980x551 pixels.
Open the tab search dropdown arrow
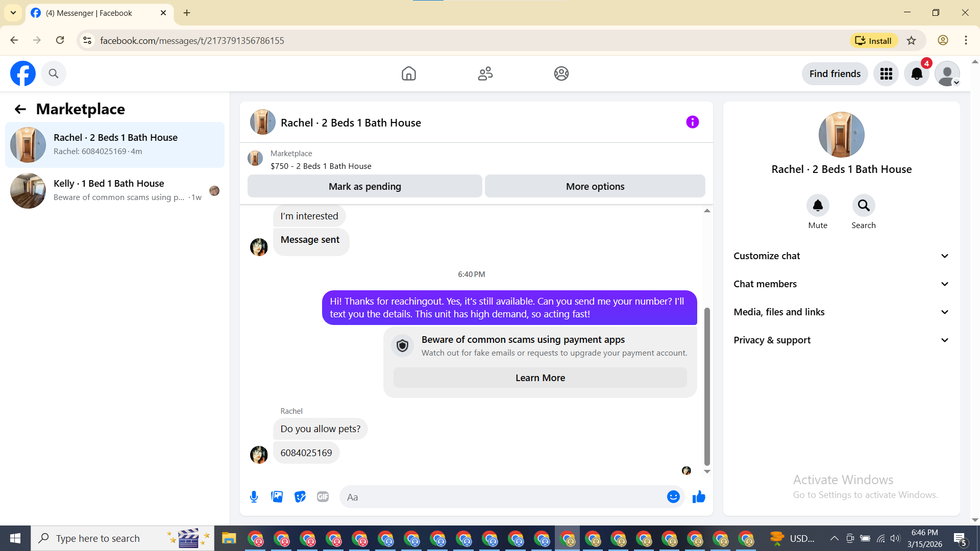[x=13, y=13]
